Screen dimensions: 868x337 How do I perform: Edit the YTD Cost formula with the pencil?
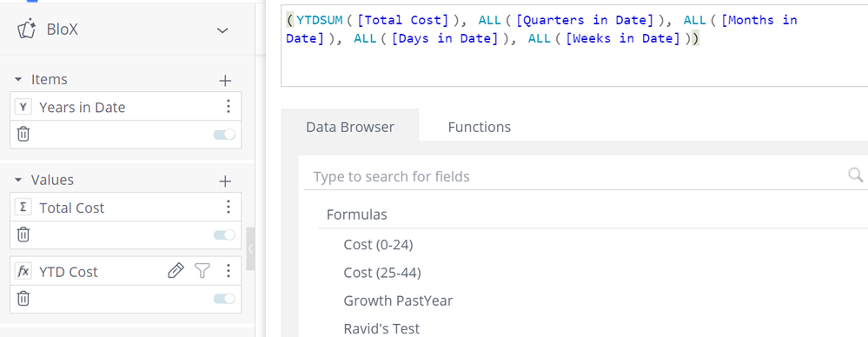pos(176,271)
